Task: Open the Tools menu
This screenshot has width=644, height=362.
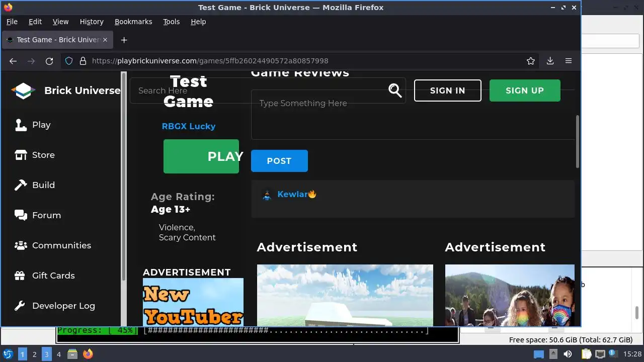Action: pyautogui.click(x=171, y=22)
